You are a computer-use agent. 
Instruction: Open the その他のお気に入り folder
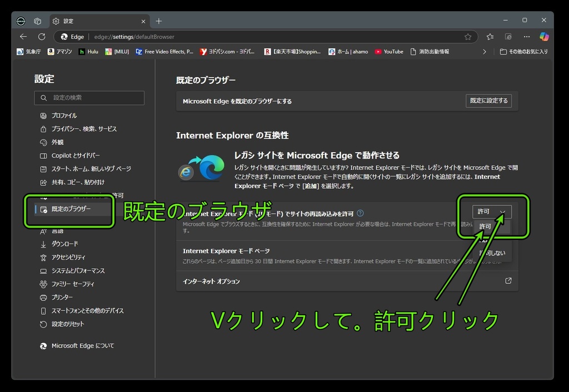(524, 52)
